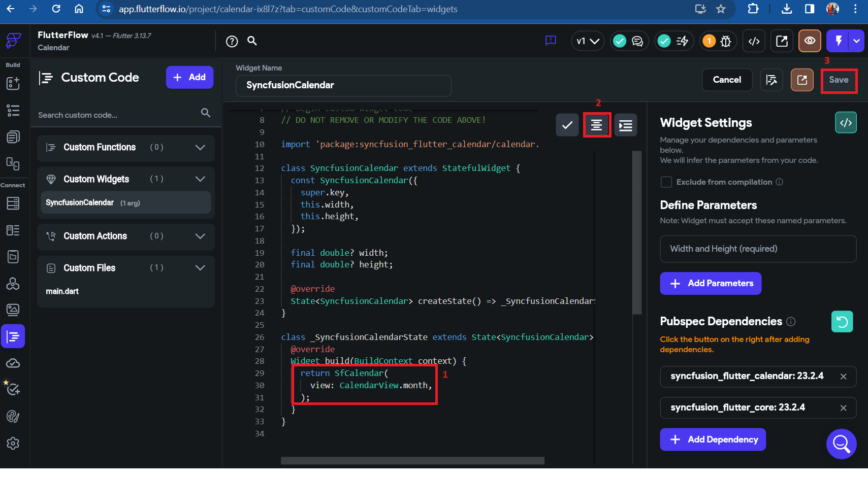Open the dropdown arrow beside Test Mode
The width and height of the screenshot is (868, 478).
point(857,41)
